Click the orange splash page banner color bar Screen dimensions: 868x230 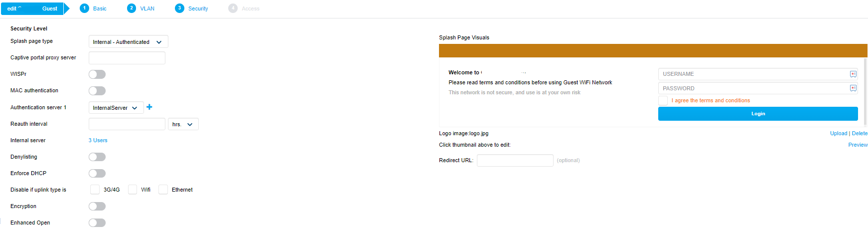653,50
